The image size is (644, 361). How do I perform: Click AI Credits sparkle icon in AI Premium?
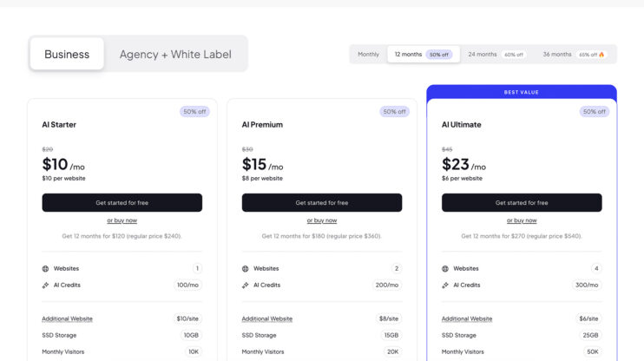click(x=246, y=285)
